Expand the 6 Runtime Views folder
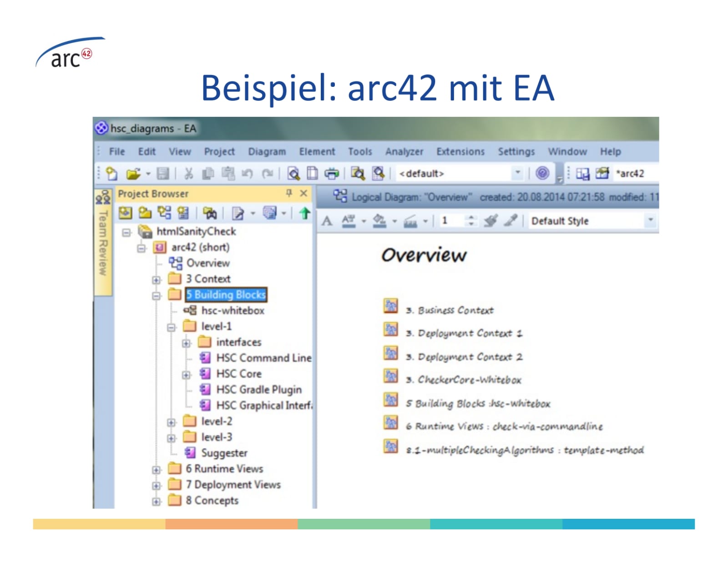Viewport: 728px width, 562px height. tap(156, 470)
